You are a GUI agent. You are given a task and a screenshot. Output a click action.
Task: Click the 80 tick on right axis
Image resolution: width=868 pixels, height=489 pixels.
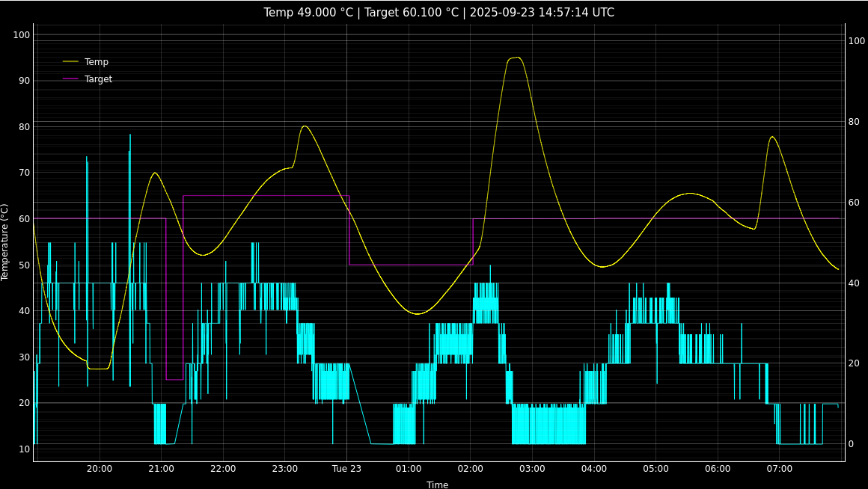(855, 122)
